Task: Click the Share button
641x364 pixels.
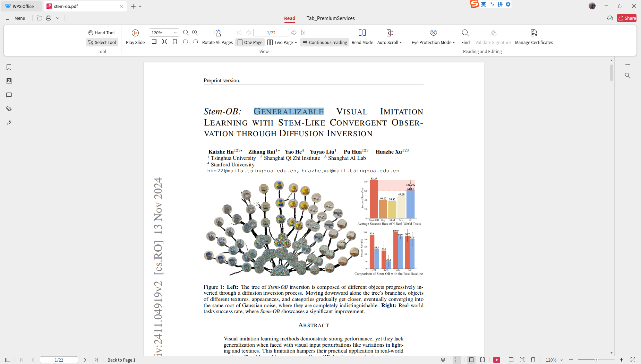Action: [x=627, y=18]
